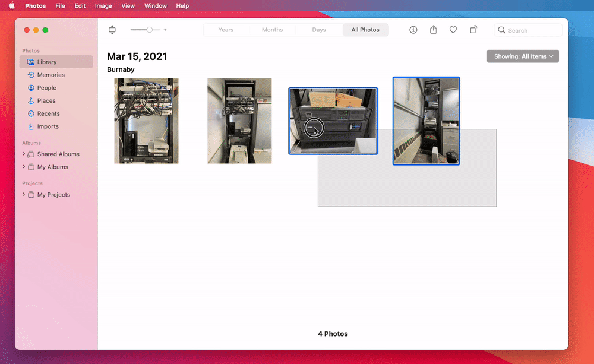Open the Help menu
Screen dimensions: 594x364
182,6
